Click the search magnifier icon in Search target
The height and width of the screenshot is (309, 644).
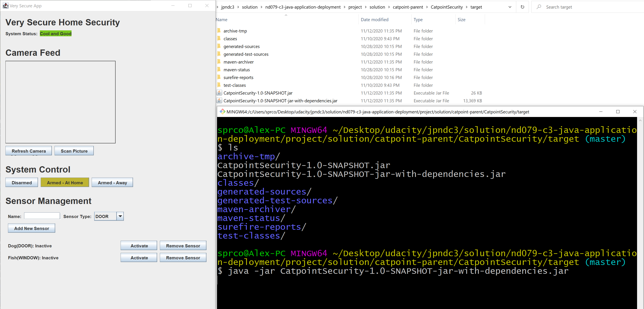click(539, 7)
